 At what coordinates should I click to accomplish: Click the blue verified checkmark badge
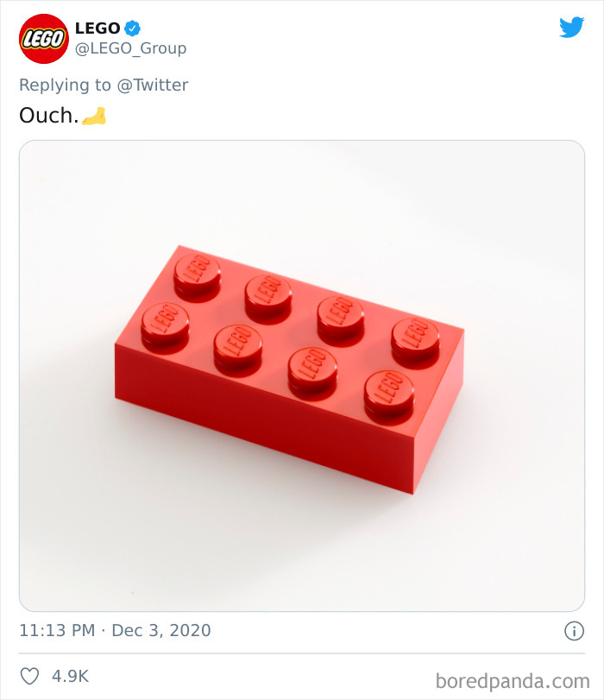point(132,28)
